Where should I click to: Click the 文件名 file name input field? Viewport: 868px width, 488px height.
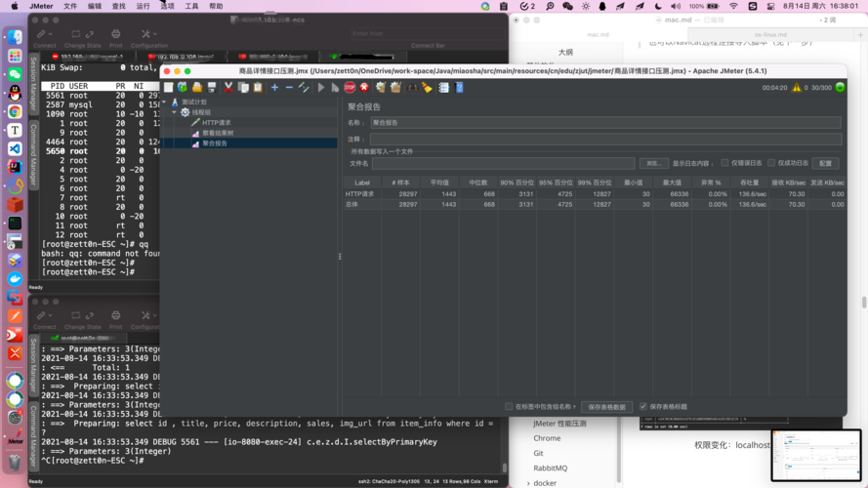click(503, 163)
